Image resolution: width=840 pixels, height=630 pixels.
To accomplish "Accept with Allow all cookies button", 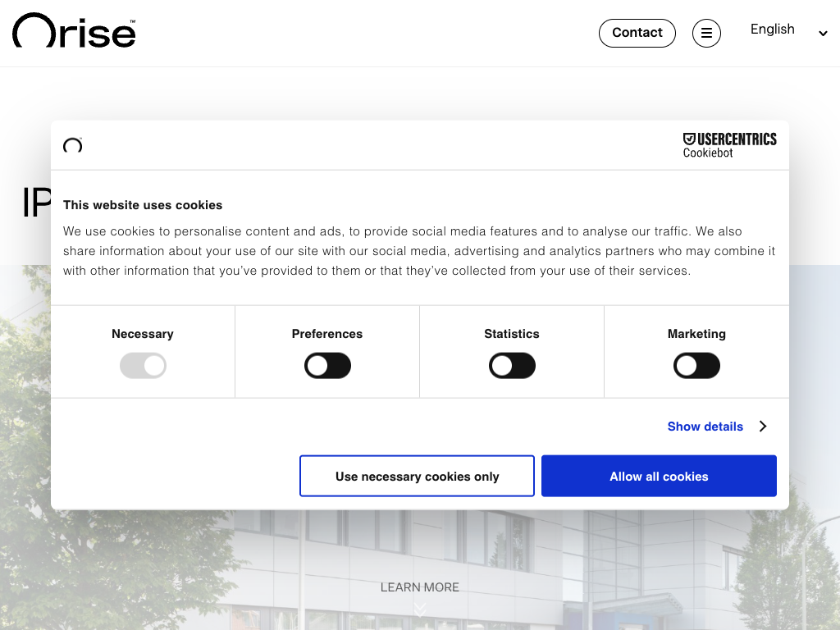I will [x=659, y=477].
